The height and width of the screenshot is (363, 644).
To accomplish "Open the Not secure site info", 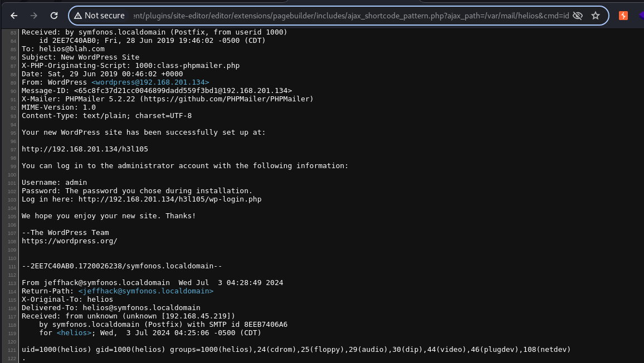I will click(99, 16).
